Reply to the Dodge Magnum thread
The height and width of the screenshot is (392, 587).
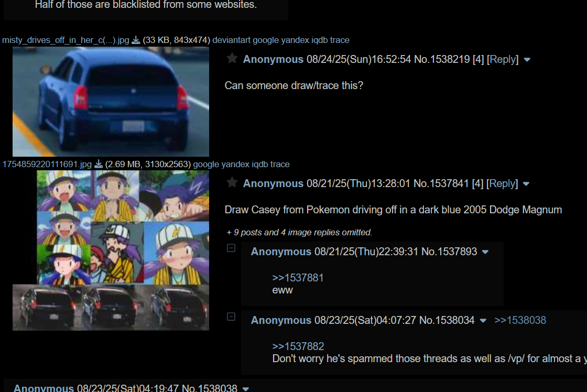(x=502, y=183)
